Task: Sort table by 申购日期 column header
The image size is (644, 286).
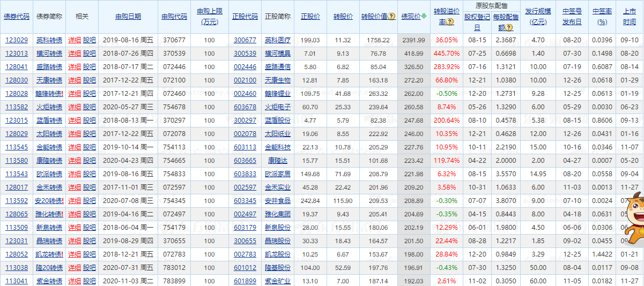Action: coord(128,17)
